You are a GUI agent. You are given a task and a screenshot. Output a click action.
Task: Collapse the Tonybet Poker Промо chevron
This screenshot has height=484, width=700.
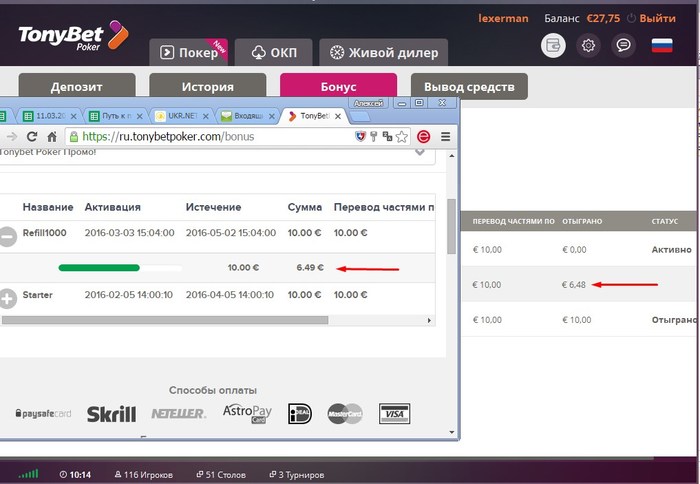pos(420,152)
